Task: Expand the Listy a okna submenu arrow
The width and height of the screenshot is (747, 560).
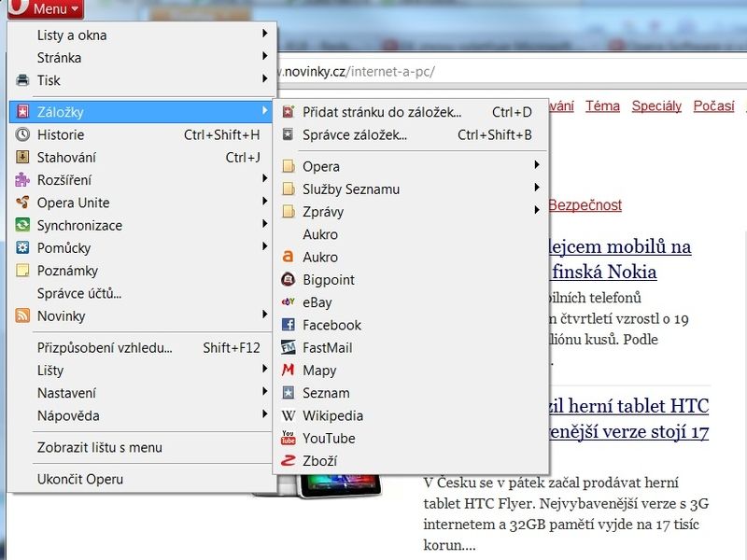Action: pyautogui.click(x=265, y=34)
